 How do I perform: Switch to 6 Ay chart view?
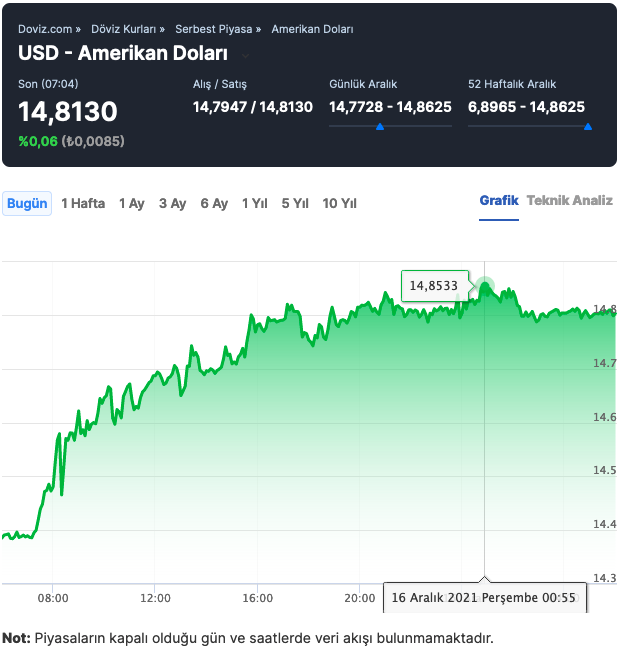click(214, 203)
